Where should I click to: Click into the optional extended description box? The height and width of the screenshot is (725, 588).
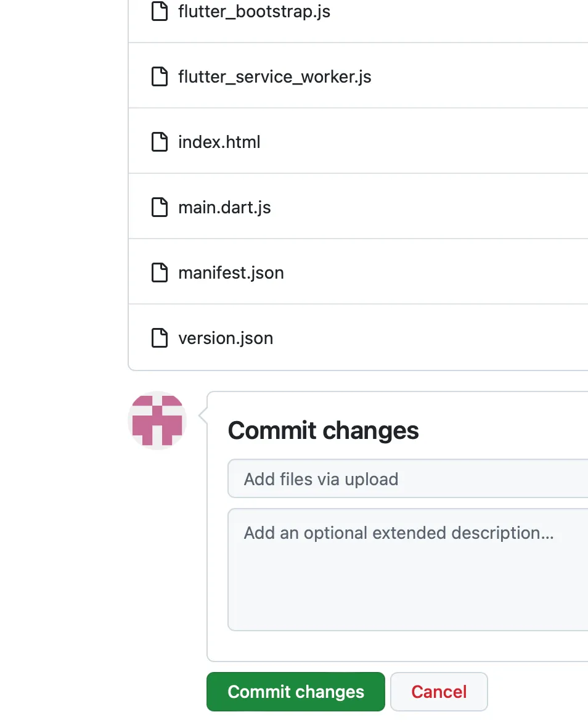[x=407, y=569]
